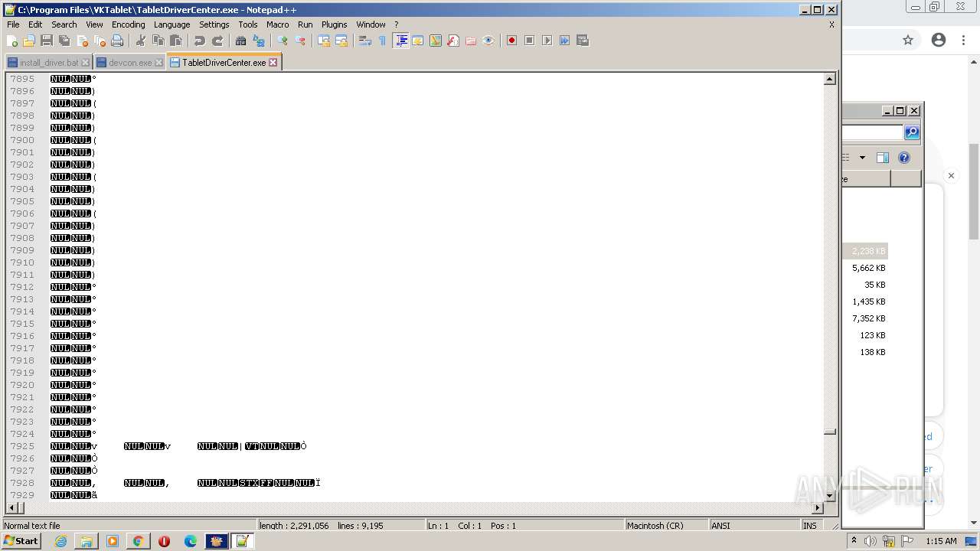
Task: Show the Document Map panel icon
Action: click(x=436, y=41)
